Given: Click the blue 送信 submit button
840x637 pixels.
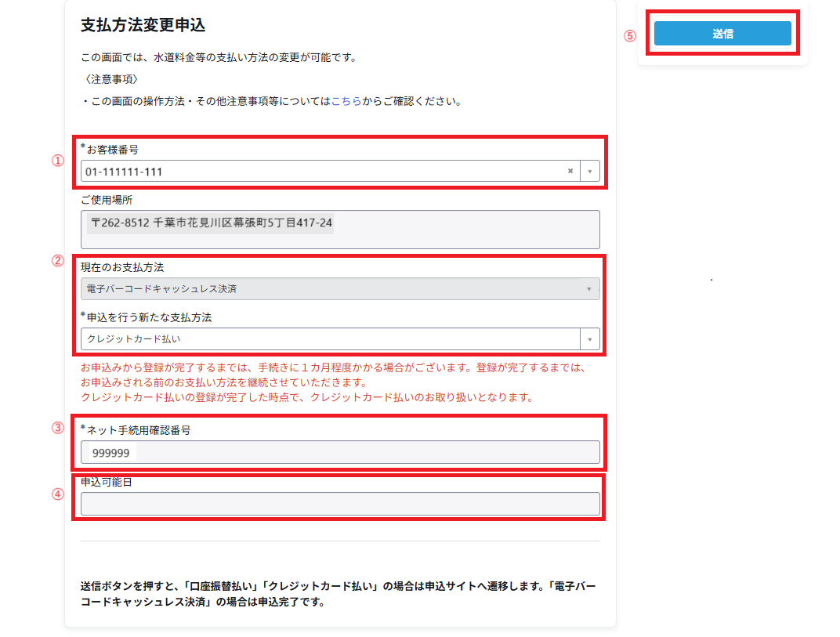Looking at the screenshot, I should point(722,34).
